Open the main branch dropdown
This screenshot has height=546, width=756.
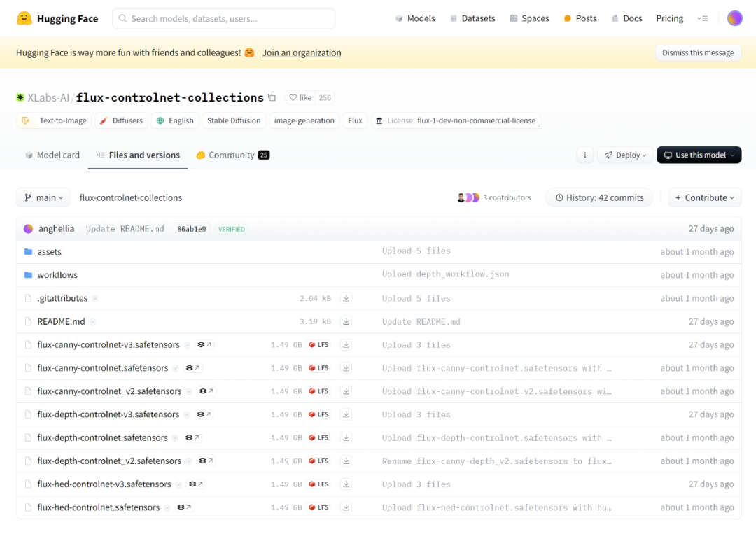point(43,197)
